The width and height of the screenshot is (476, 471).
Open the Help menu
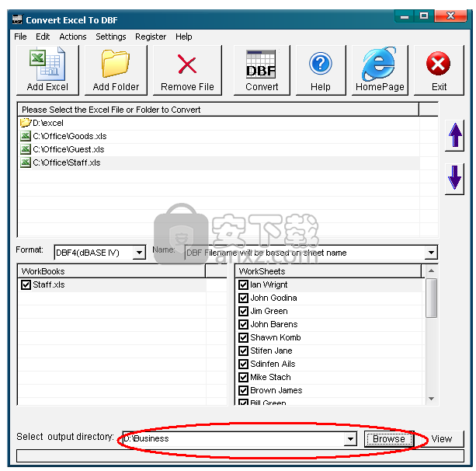(184, 37)
